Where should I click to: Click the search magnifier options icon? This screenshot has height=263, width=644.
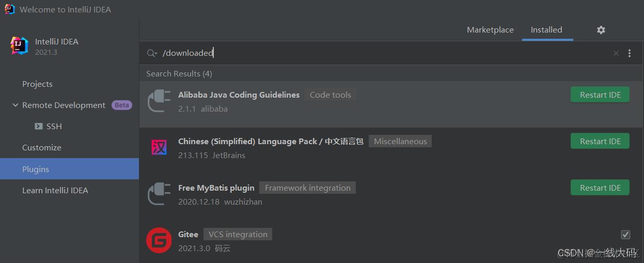(152, 53)
